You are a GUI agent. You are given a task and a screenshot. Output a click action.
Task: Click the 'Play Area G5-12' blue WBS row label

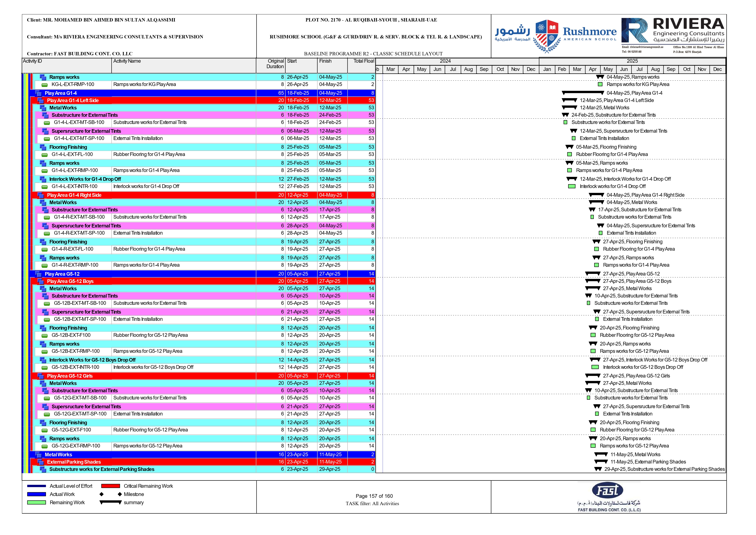click(62, 274)
